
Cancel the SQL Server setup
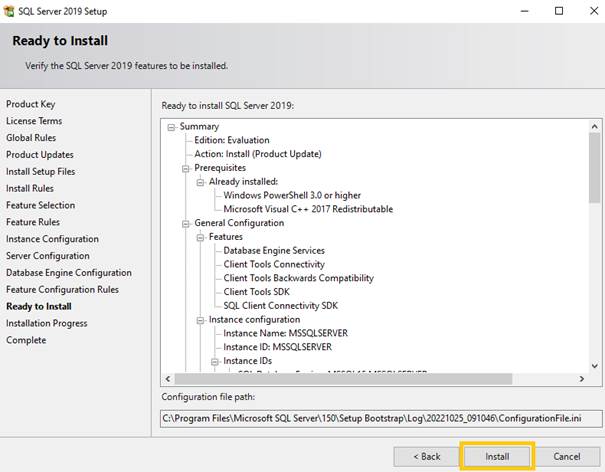click(x=566, y=456)
